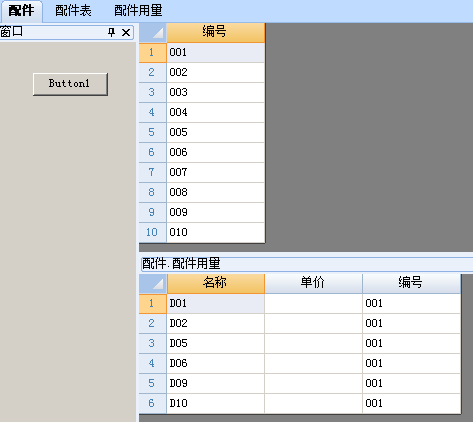Click the cell with value 010
The width and height of the screenshot is (473, 422).
pyautogui.click(x=216, y=233)
